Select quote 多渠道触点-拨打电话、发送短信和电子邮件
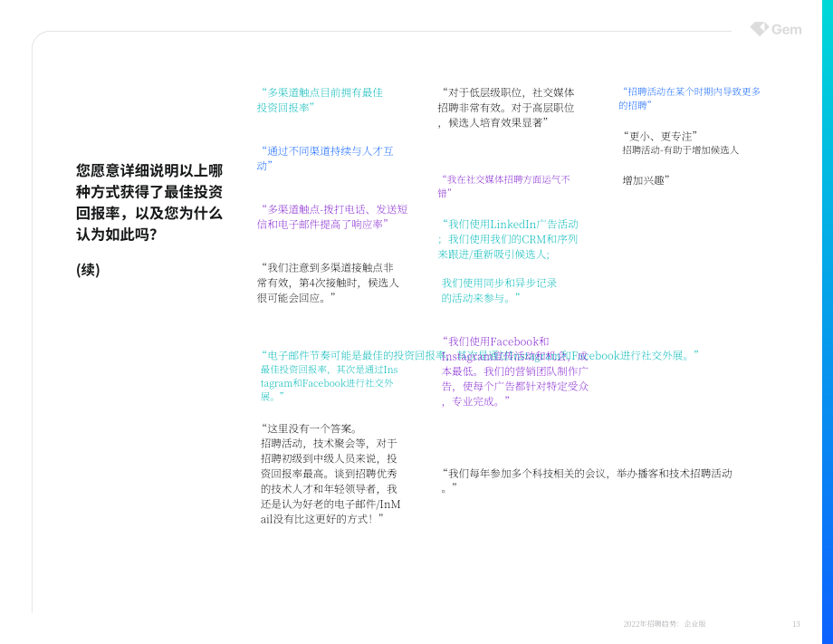The image size is (833, 644). (x=332, y=216)
